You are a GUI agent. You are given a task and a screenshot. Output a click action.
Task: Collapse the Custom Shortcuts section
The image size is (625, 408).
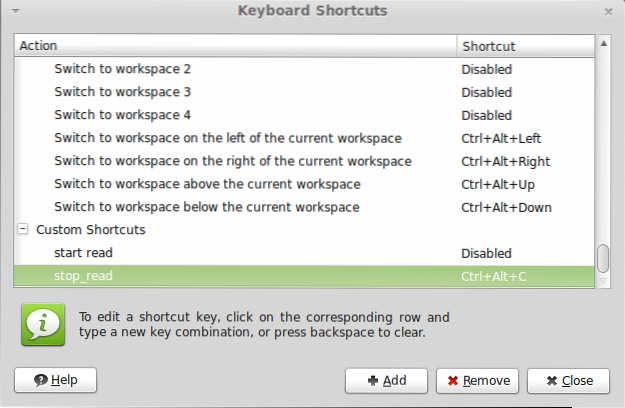22,230
